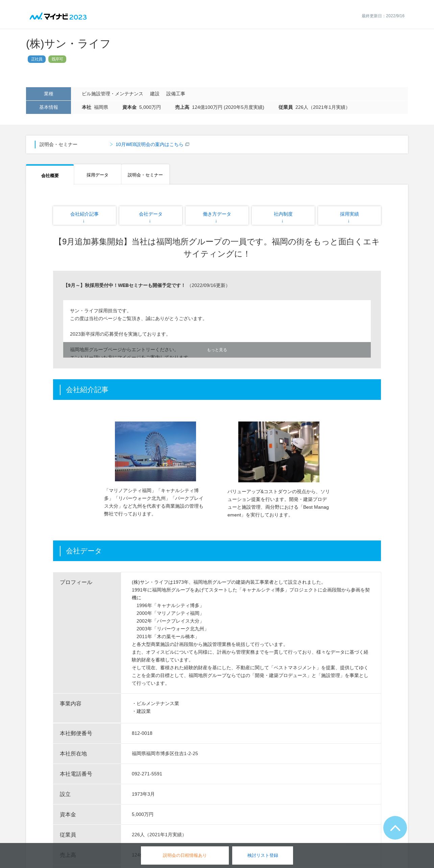This screenshot has height=868, width=434.
Task: Click 226人（2021年1月実績） in company table
Action: [x=159, y=835]
